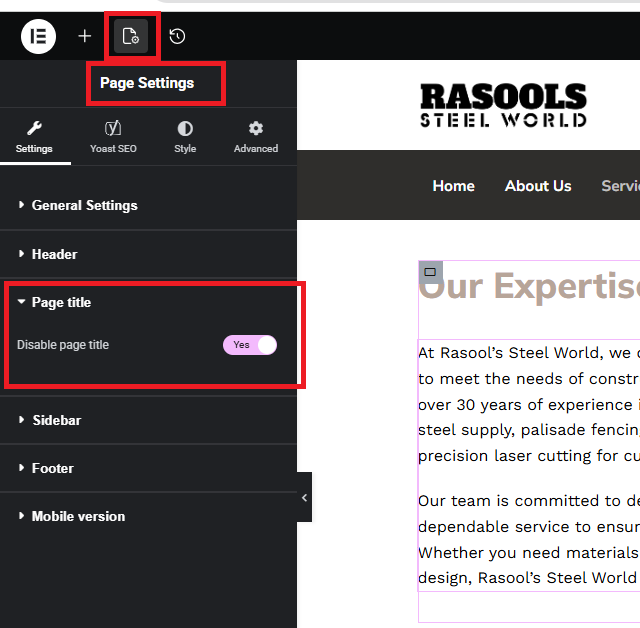The width and height of the screenshot is (640, 628).
Task: Switch to the Settings wrench tab
Action: coord(34,137)
